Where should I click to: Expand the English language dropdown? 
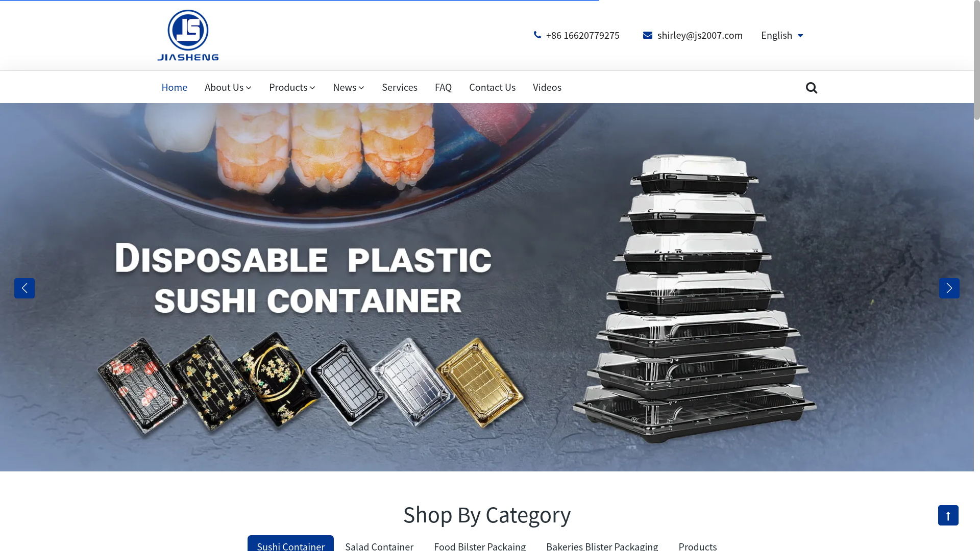782,35
